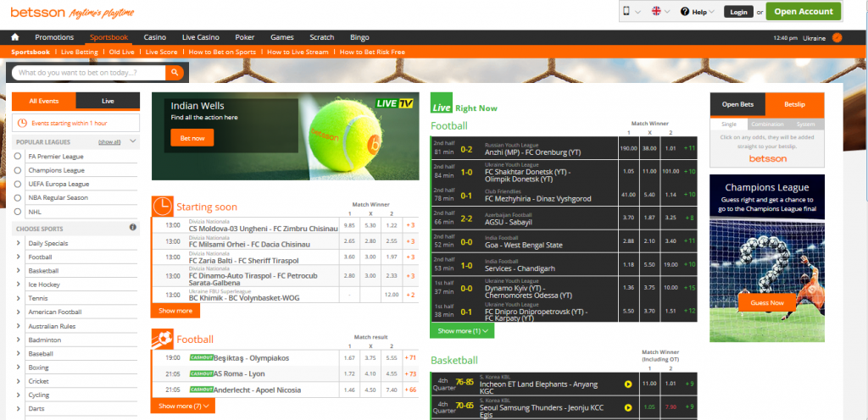
Task: Expand Show more (7) under Football
Action: (x=183, y=406)
